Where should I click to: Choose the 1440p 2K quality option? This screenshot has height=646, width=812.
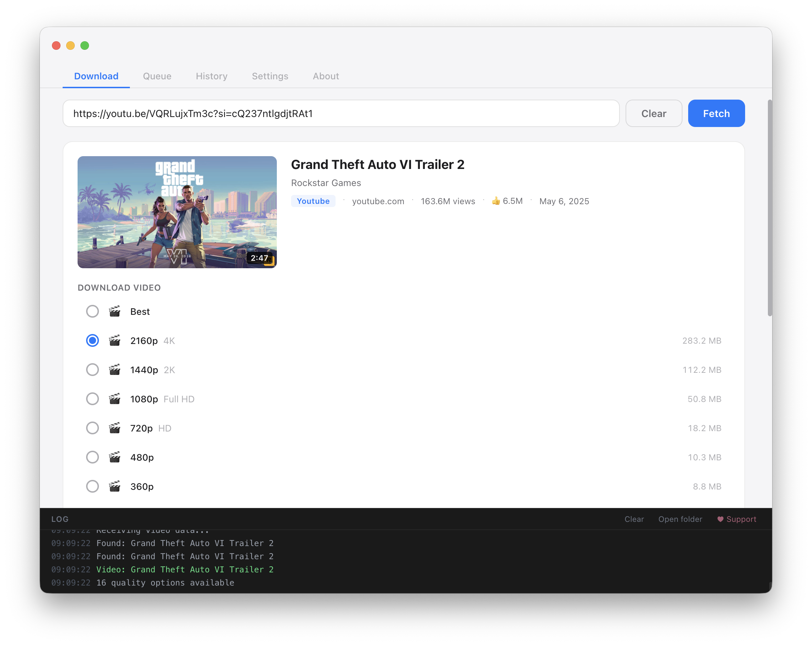[92, 370]
